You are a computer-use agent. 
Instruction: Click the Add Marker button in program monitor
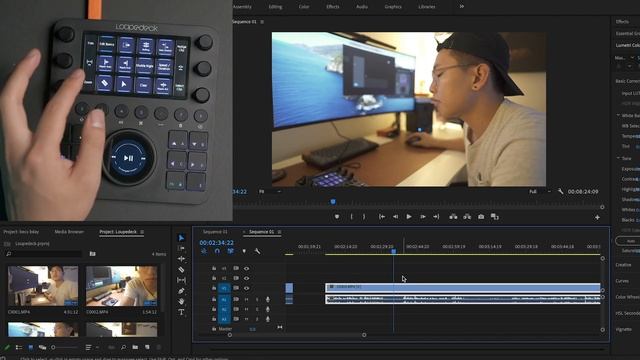pyautogui.click(x=337, y=217)
